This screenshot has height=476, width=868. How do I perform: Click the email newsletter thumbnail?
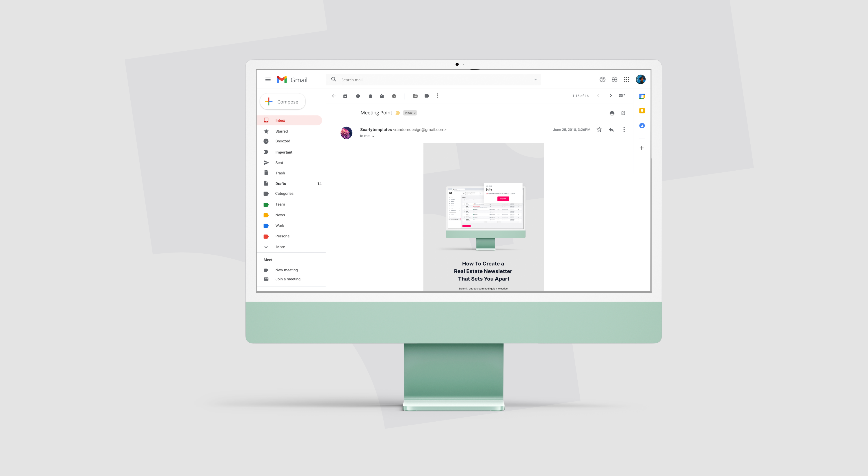[x=483, y=217]
